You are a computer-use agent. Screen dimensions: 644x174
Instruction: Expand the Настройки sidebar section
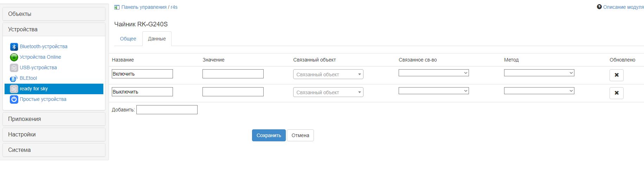point(54,135)
